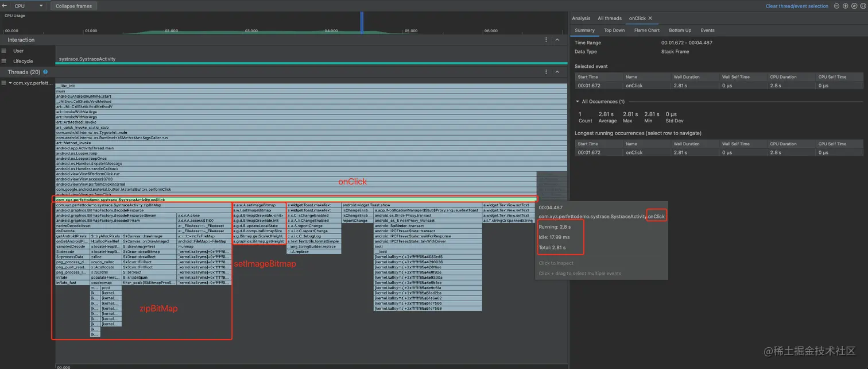Click the blue selection marker in CPU Usage timeline
The height and width of the screenshot is (369, 868).
[x=362, y=23]
